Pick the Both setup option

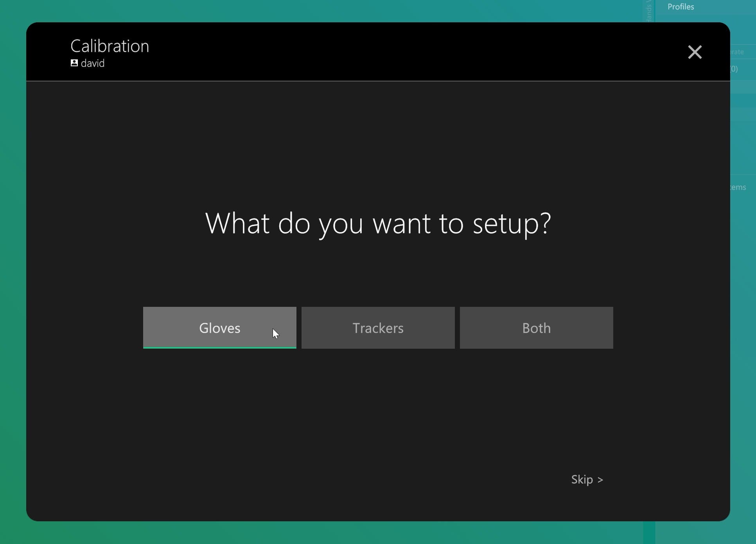536,328
